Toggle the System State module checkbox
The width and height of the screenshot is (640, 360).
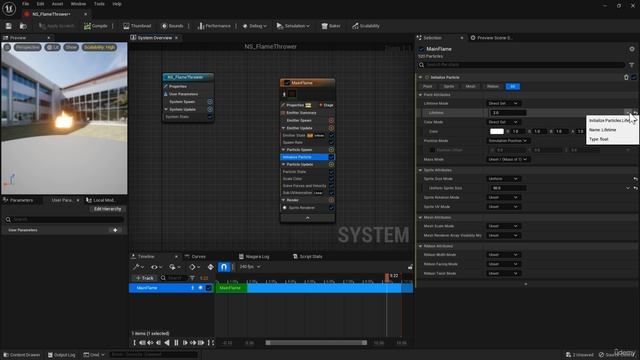click(x=210, y=117)
